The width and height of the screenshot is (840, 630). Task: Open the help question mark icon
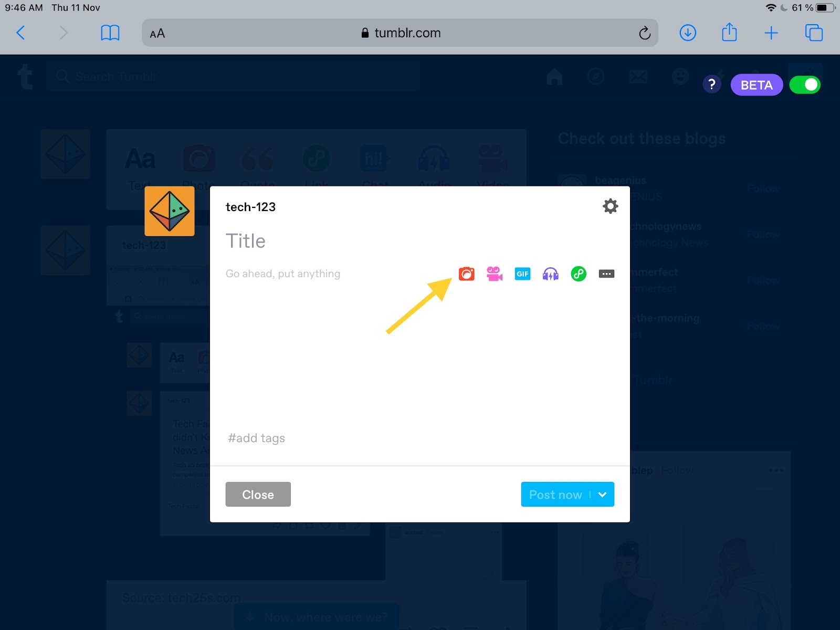click(711, 85)
